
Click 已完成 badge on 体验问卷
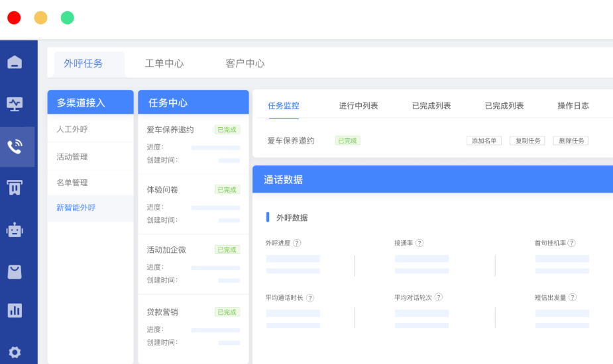(x=227, y=190)
